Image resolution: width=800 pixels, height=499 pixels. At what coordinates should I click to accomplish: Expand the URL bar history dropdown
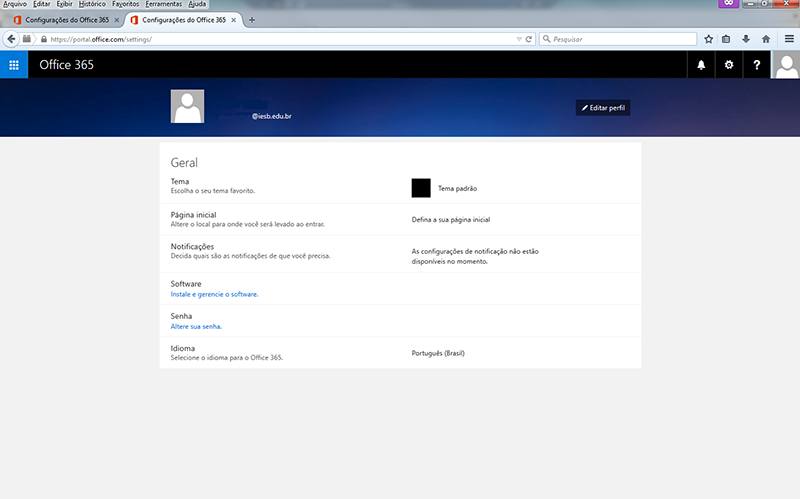pos(517,39)
